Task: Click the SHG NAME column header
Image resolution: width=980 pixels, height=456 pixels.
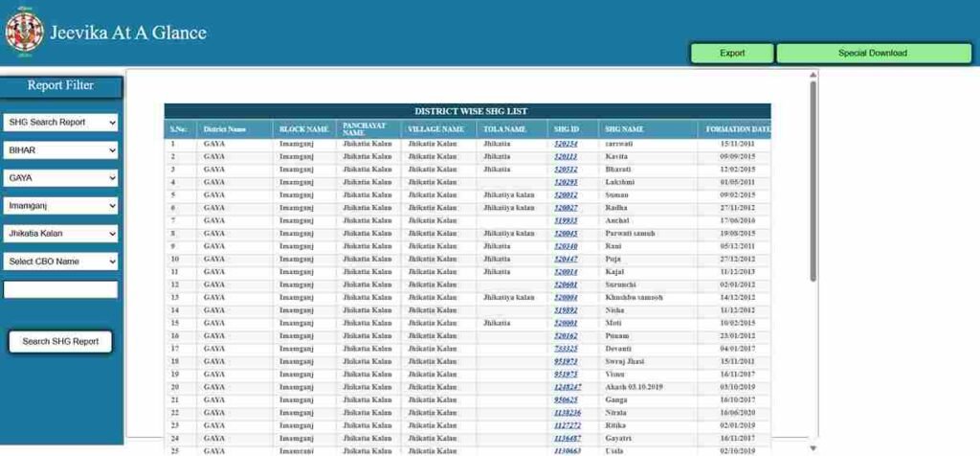Action: pyautogui.click(x=624, y=129)
